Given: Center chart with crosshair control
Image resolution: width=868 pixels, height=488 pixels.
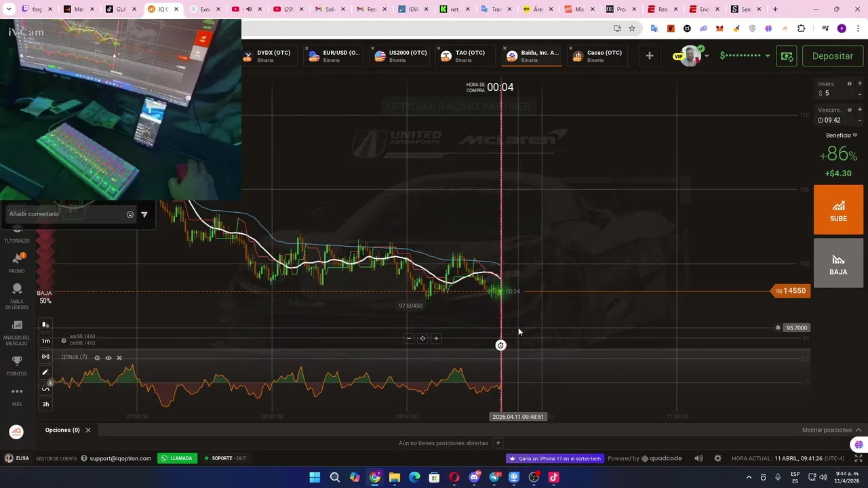Looking at the screenshot, I should point(422,338).
